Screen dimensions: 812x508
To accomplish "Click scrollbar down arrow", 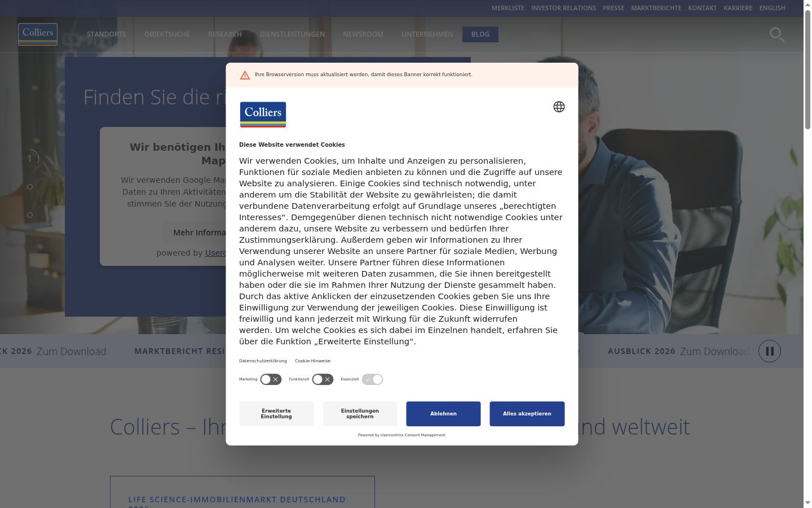I will (x=807, y=503).
